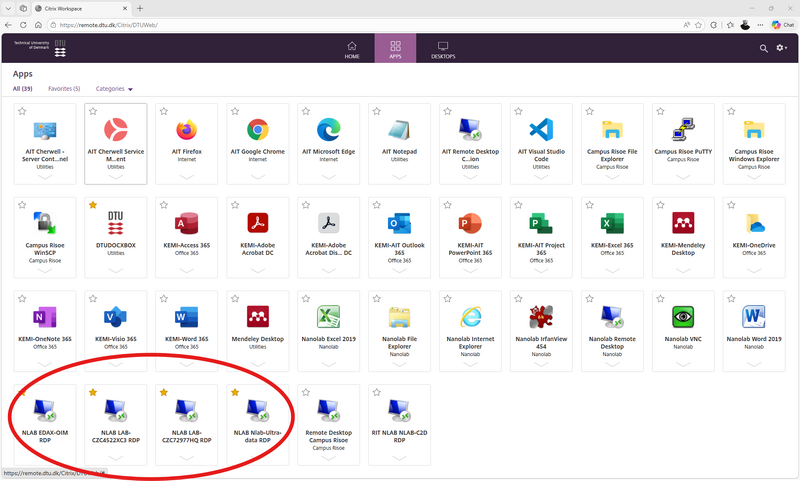Expand details chevron under AIT Cherwell Server Control Panel
The height and width of the screenshot is (481, 800).
pos(45,177)
